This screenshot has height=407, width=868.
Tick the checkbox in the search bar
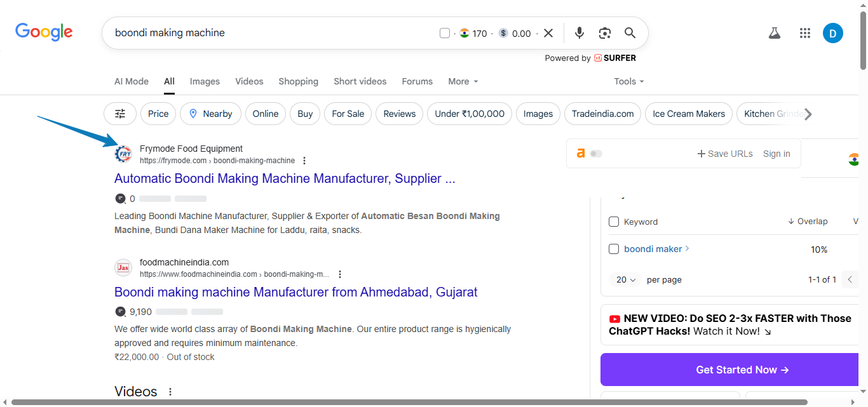[x=445, y=33]
